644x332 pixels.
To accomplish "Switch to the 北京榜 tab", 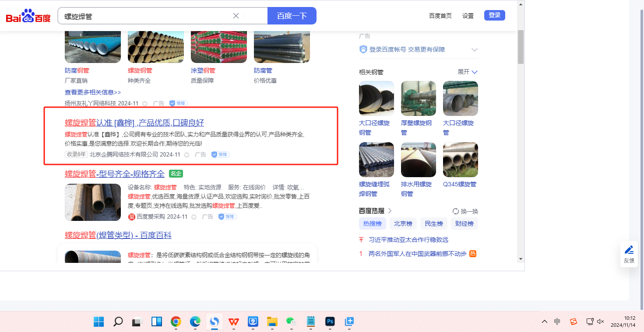I will [403, 224].
